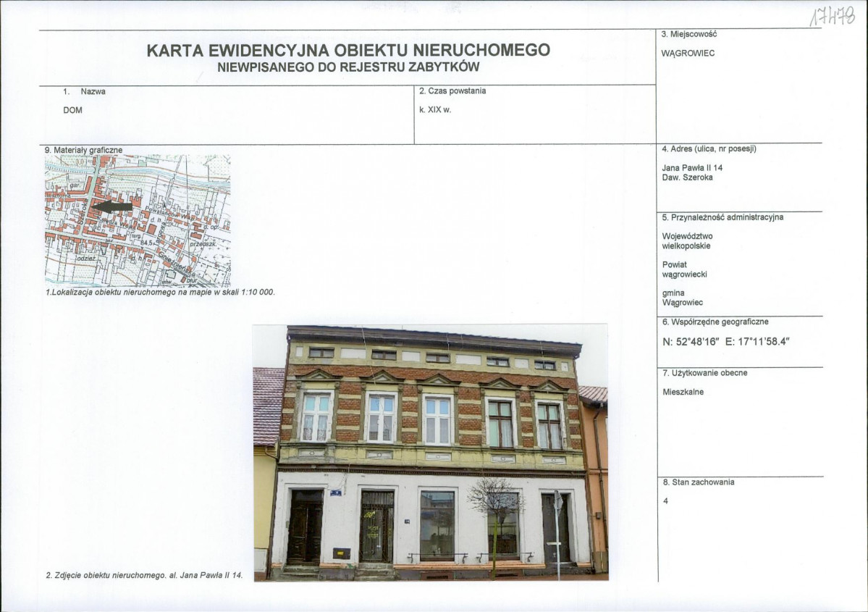
Task: Click the "9. Materiały graficzne" label
Action: [x=83, y=150]
